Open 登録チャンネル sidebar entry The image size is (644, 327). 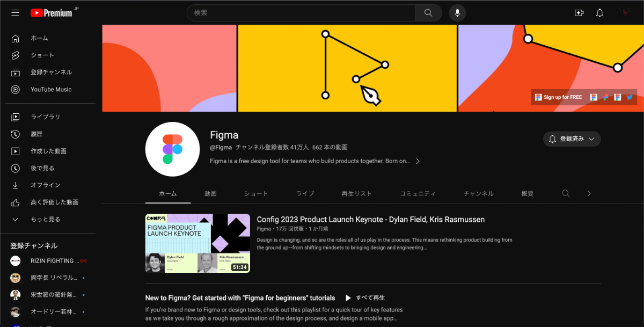(50, 72)
